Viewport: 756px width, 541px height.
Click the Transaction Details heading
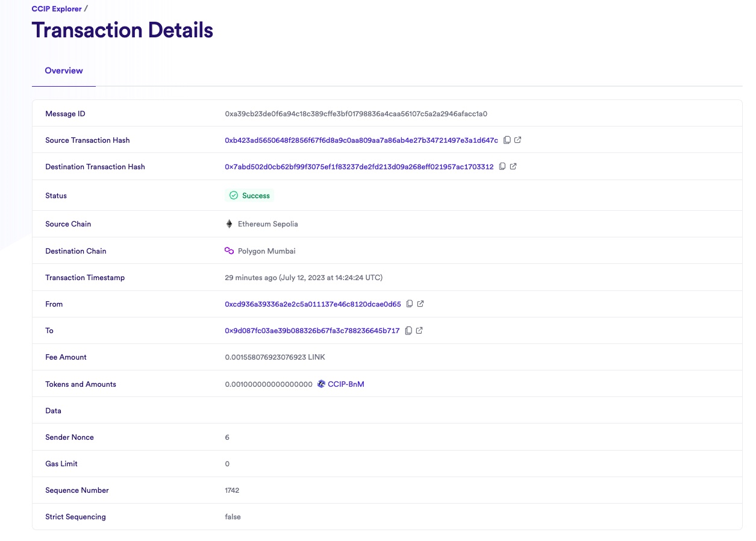point(122,30)
